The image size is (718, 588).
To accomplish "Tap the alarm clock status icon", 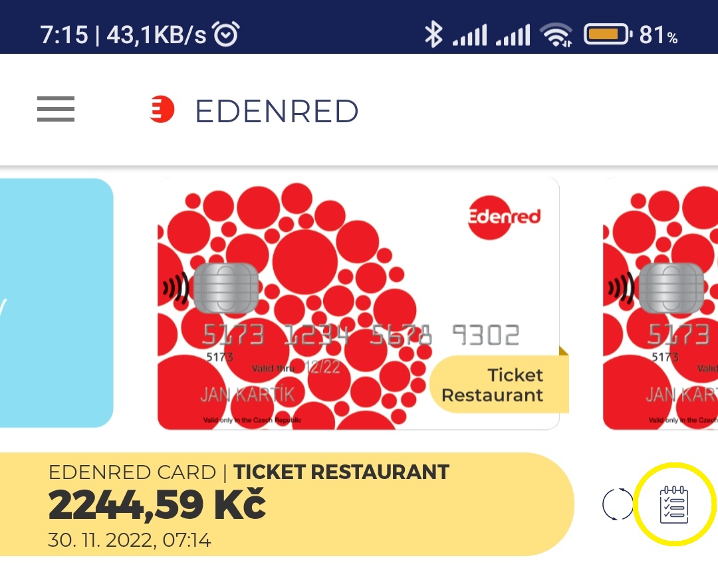I will (x=227, y=35).
